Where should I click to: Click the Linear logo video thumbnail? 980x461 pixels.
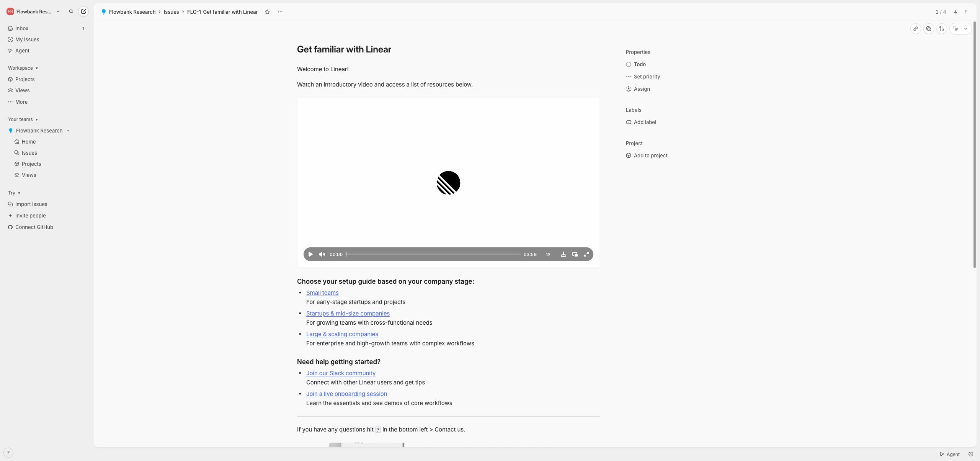pos(448,183)
